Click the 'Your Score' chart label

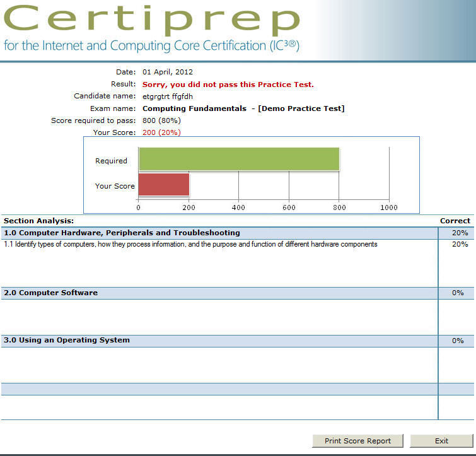pyautogui.click(x=115, y=186)
